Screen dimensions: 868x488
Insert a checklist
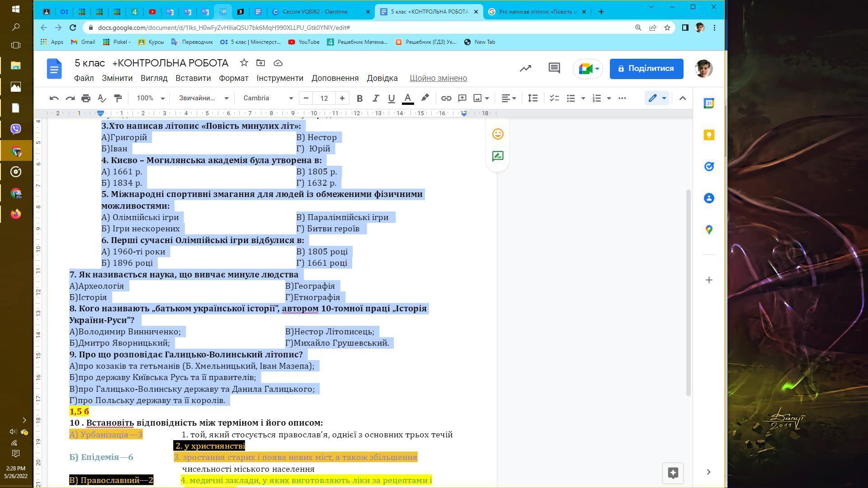(554, 98)
